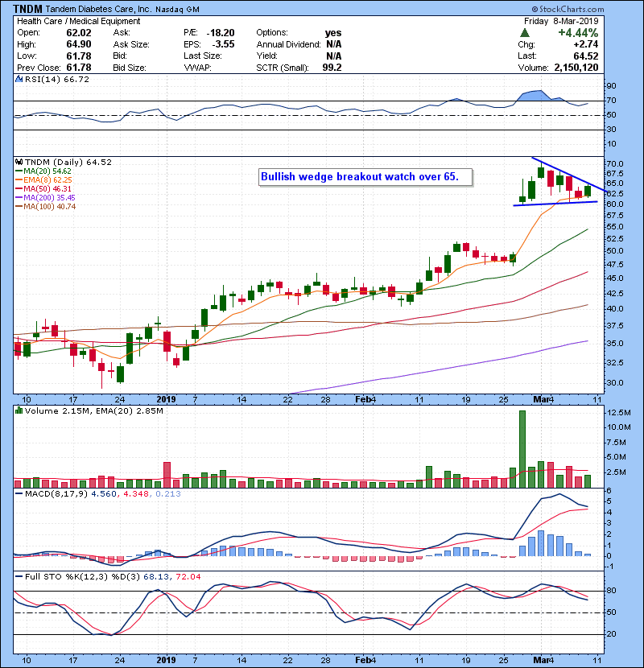Click the Nasdaq GM exchange label
This screenshot has width=644, height=668.
click(177, 10)
